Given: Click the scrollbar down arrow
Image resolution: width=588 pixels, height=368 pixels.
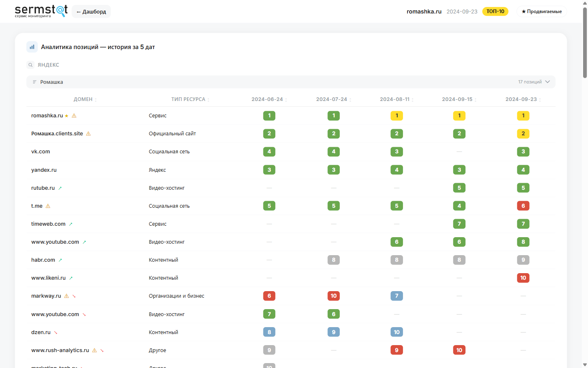Looking at the screenshot, I should pyautogui.click(x=585, y=365).
